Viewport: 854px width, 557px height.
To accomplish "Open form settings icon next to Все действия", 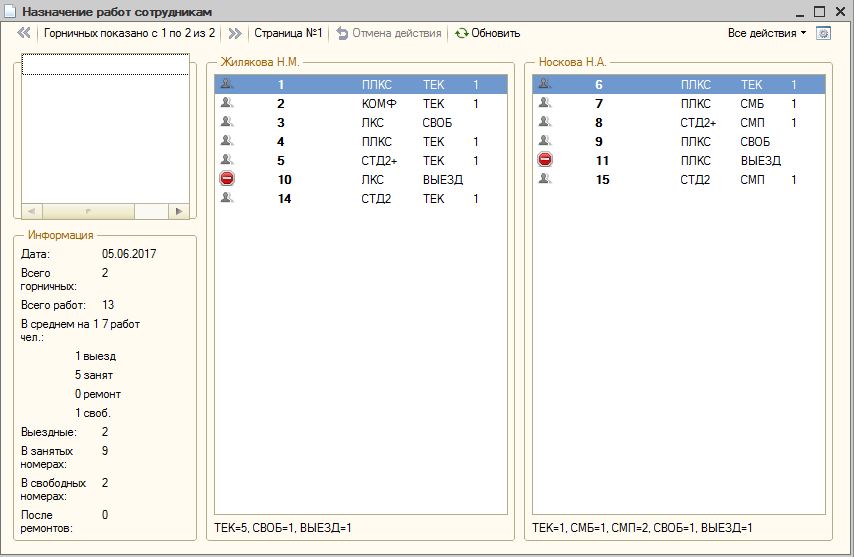I will pos(824,33).
